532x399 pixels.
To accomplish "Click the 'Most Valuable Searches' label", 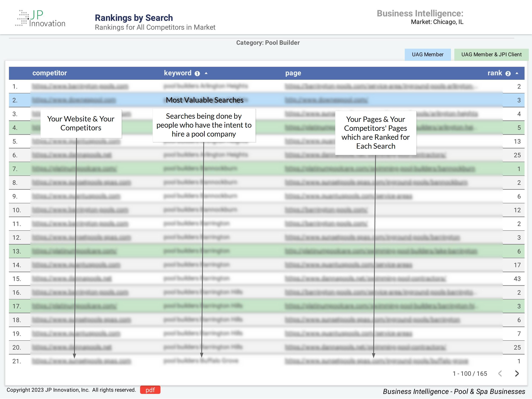I will coord(205,100).
